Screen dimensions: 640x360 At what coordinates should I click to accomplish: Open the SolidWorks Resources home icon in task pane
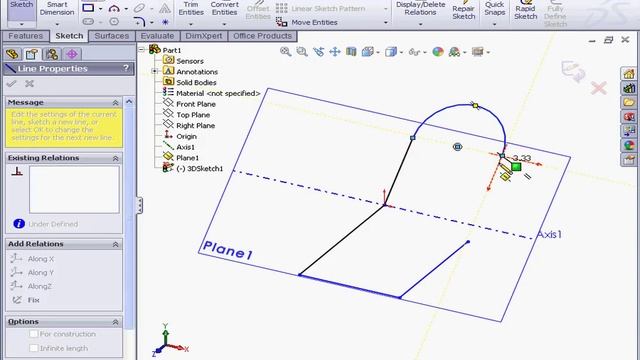[629, 74]
